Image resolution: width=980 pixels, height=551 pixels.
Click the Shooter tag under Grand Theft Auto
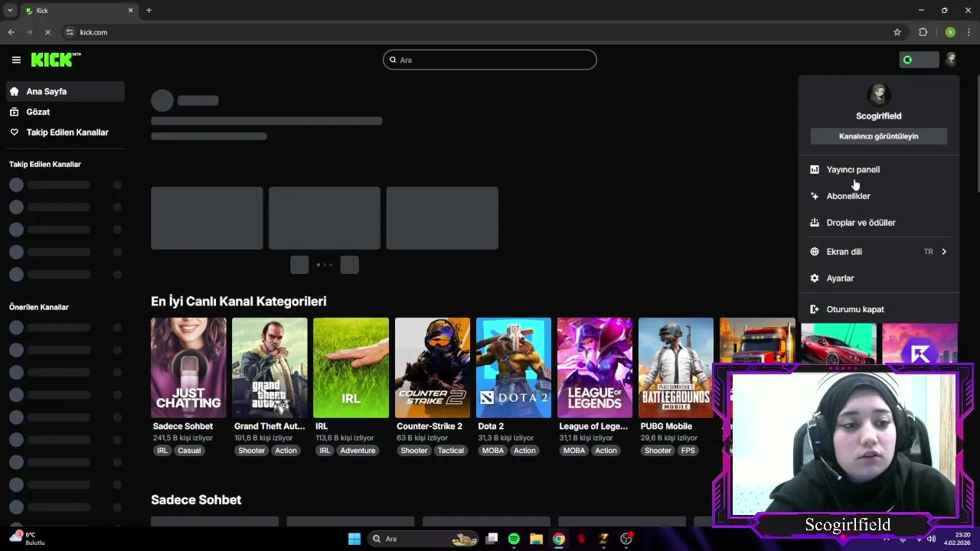251,451
